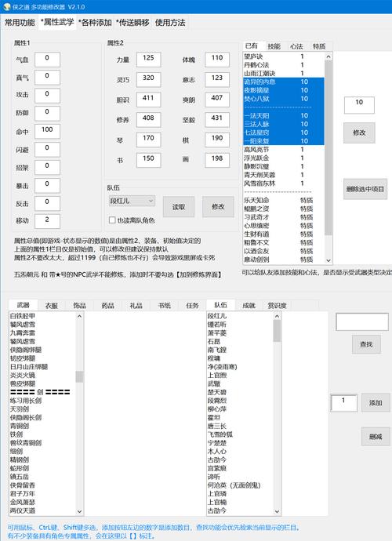Select 何沧英 (无面剑鬼) in team list
The width and height of the screenshot is (392, 541).
point(240,485)
